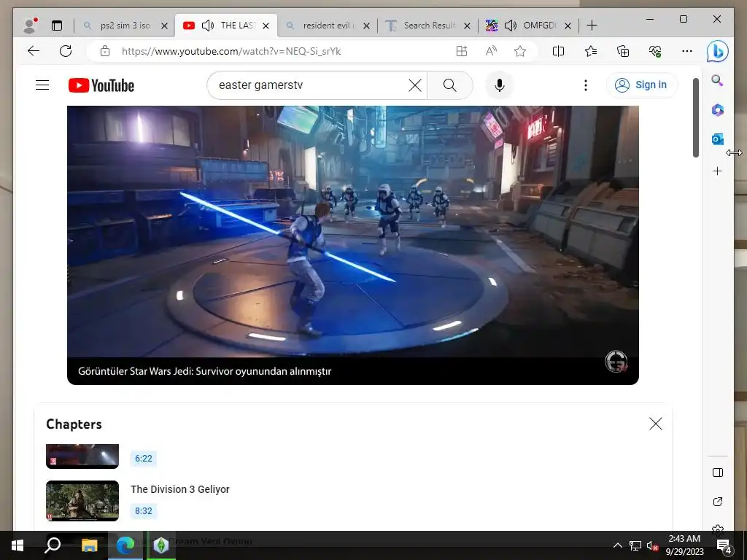Select the 6:22 chapter timestamp
The image size is (747, 560).
pyautogui.click(x=144, y=459)
